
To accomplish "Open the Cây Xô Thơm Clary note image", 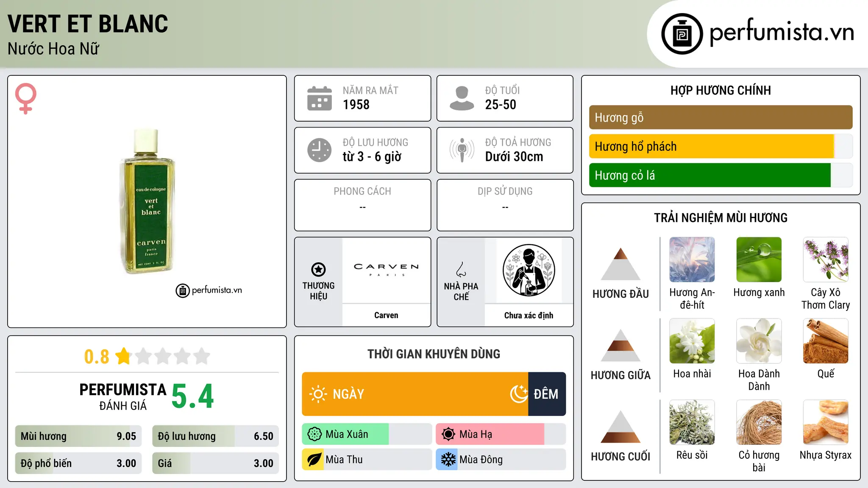I will pyautogui.click(x=826, y=260).
